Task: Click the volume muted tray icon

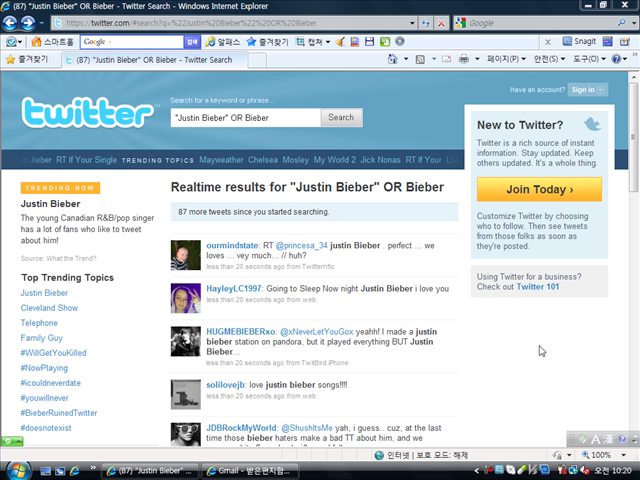Action: click(585, 471)
